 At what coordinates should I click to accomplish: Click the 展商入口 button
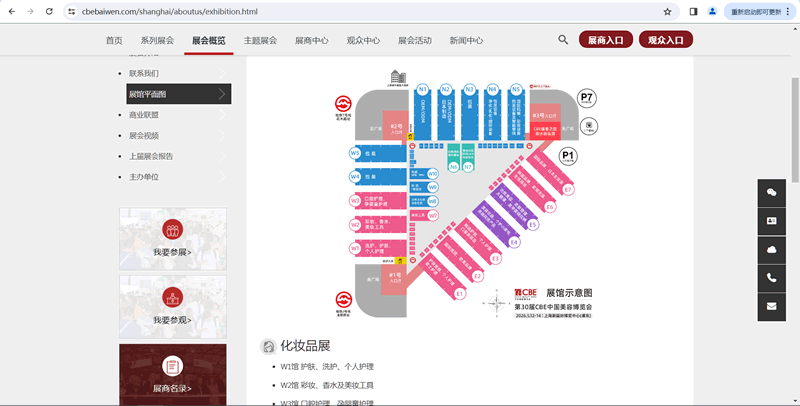pos(605,41)
